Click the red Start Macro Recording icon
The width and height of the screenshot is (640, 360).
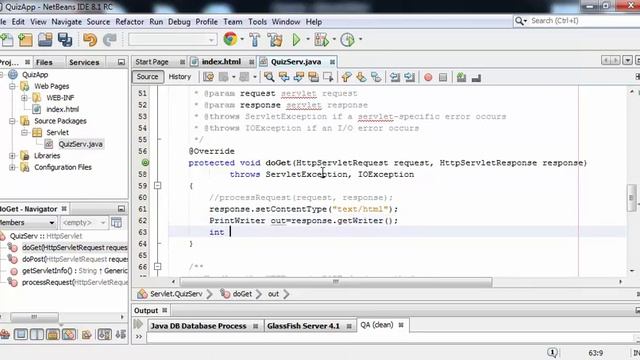click(428, 77)
